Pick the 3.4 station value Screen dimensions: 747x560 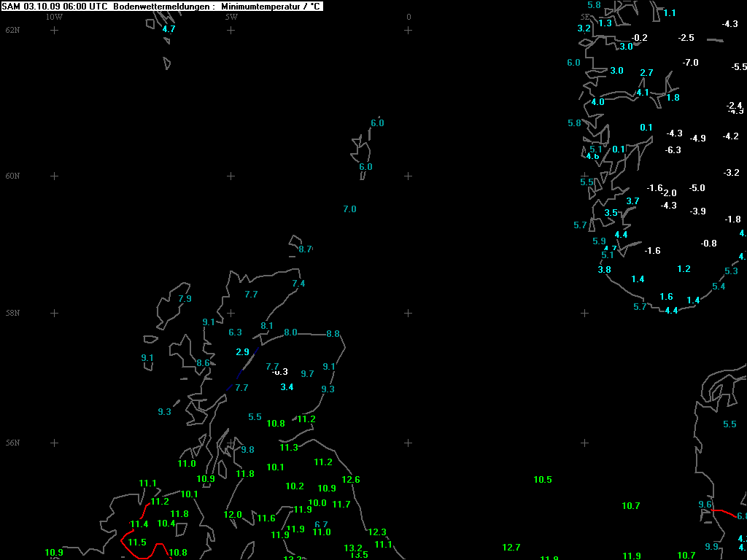(x=287, y=387)
